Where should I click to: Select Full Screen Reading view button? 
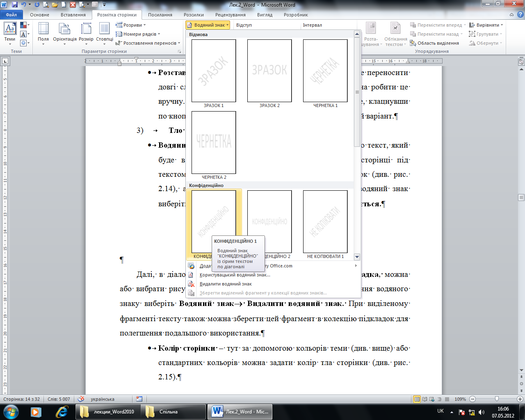[425, 399]
